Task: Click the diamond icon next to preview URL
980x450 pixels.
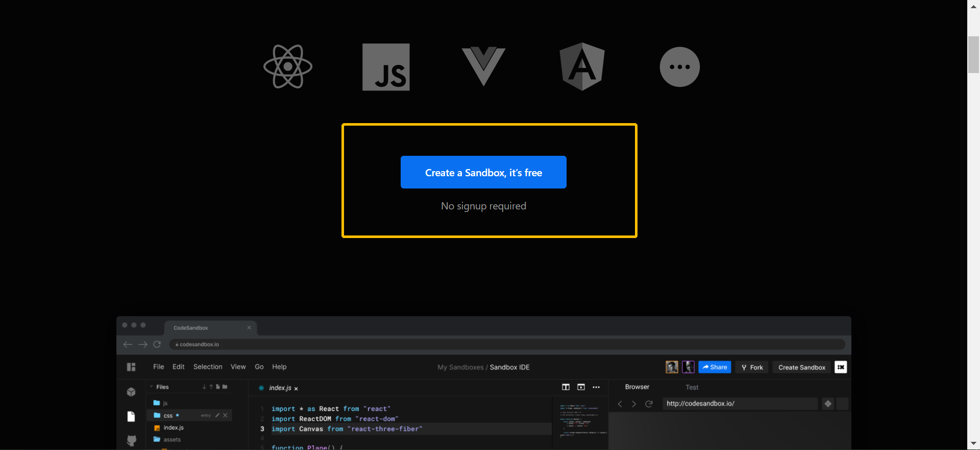Action: [828, 404]
